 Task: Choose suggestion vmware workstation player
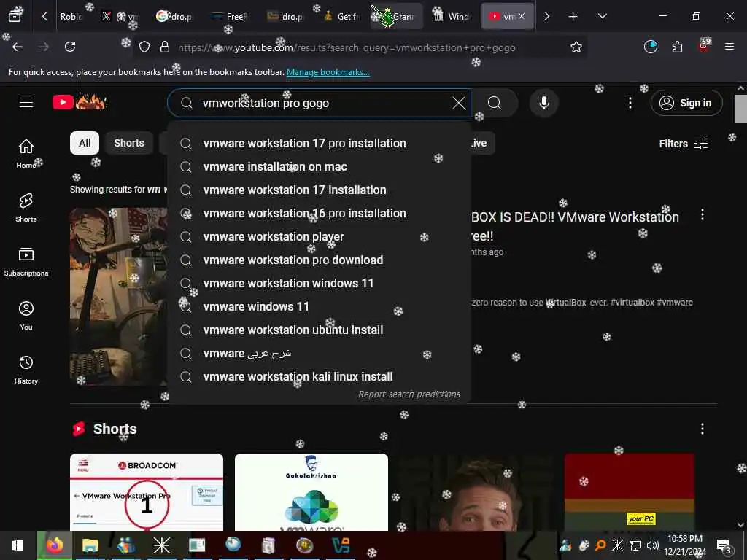point(319,237)
